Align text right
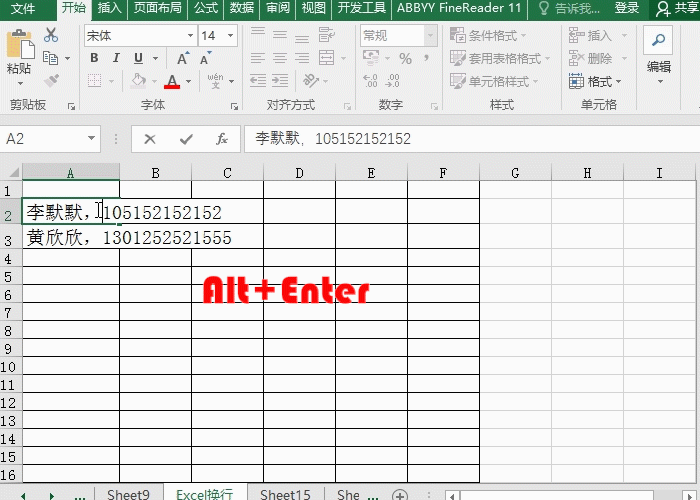This screenshot has height=500, width=700. point(302,58)
